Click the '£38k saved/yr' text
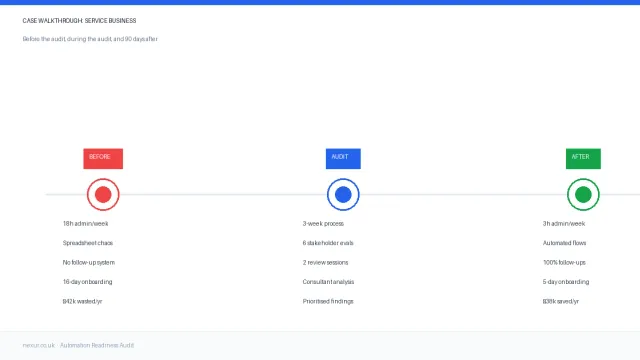This screenshot has width=640, height=360. (561, 301)
